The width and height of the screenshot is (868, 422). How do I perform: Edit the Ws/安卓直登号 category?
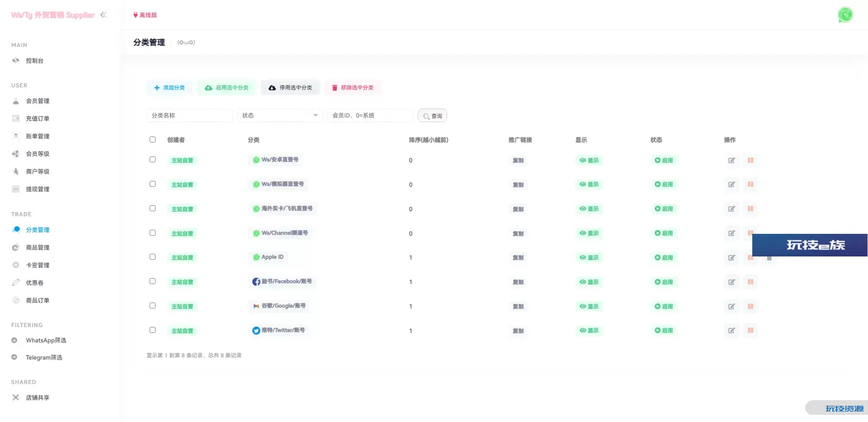coord(731,161)
